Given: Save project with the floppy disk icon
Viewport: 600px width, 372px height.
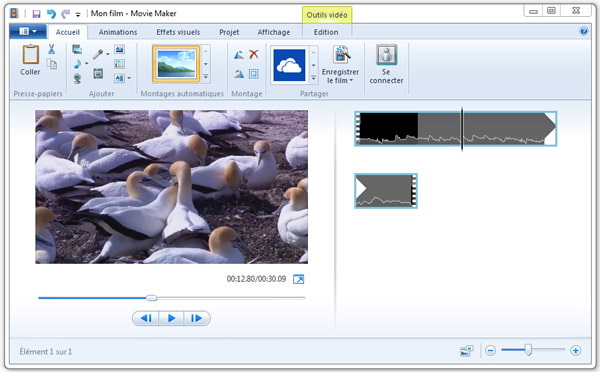Looking at the screenshot, I should [x=36, y=14].
